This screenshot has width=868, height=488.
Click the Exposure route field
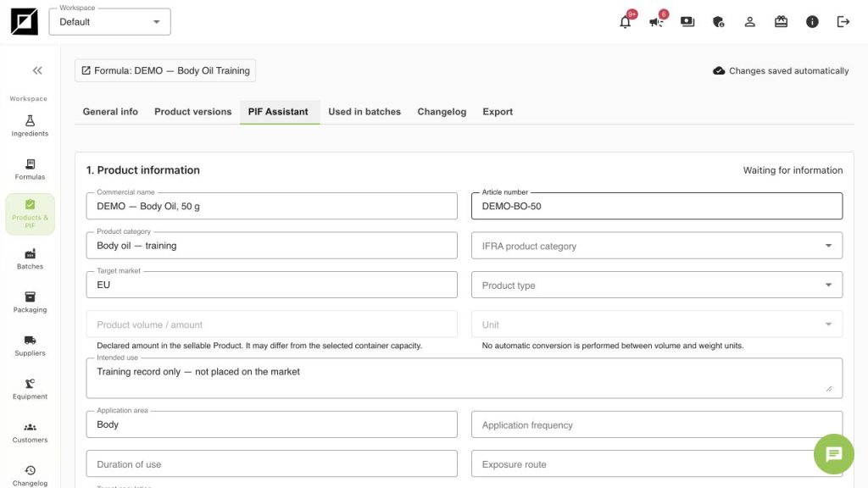(x=657, y=463)
